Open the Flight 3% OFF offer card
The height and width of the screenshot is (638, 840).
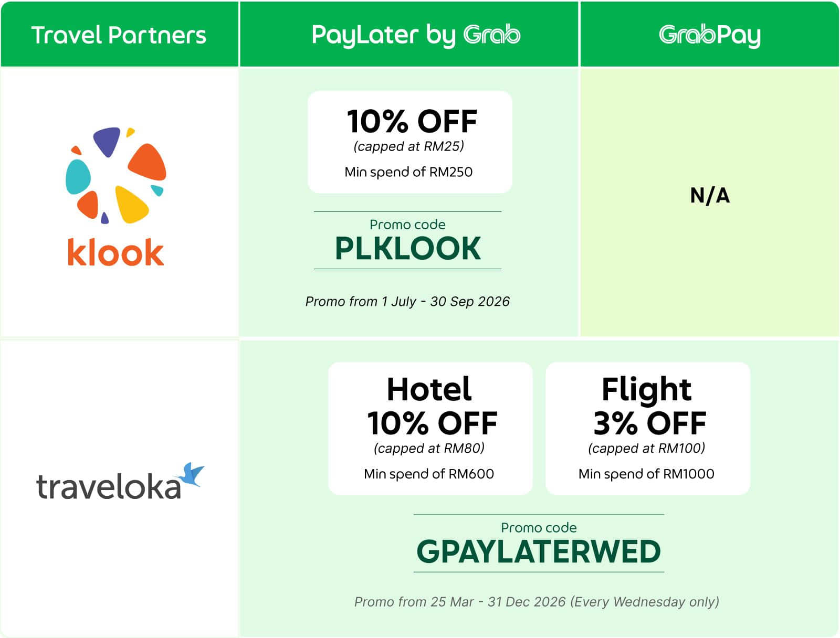click(648, 428)
